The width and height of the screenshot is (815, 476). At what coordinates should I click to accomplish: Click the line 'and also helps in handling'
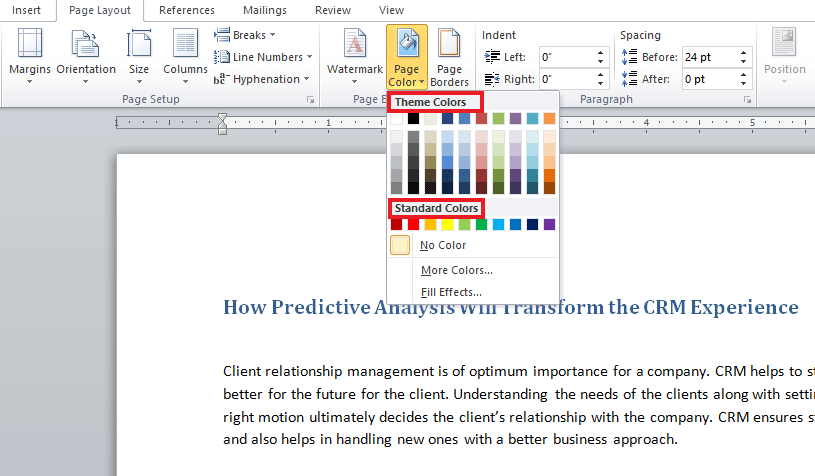coord(450,440)
